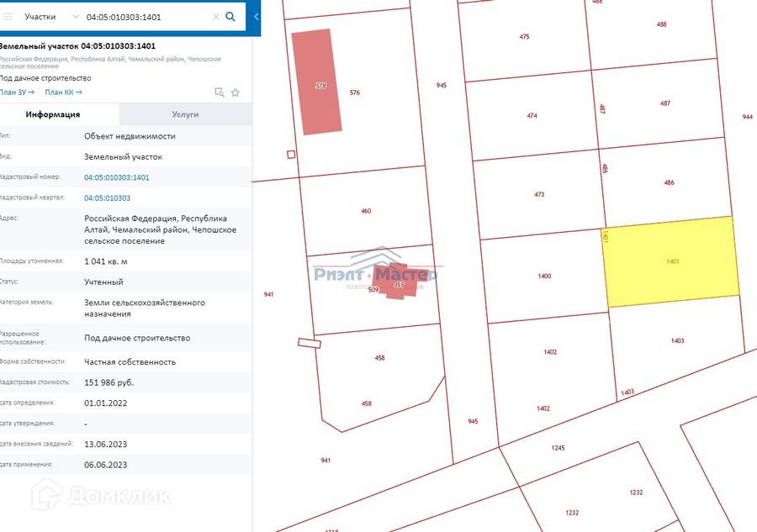Select parcel 1400 on the map

point(544,276)
